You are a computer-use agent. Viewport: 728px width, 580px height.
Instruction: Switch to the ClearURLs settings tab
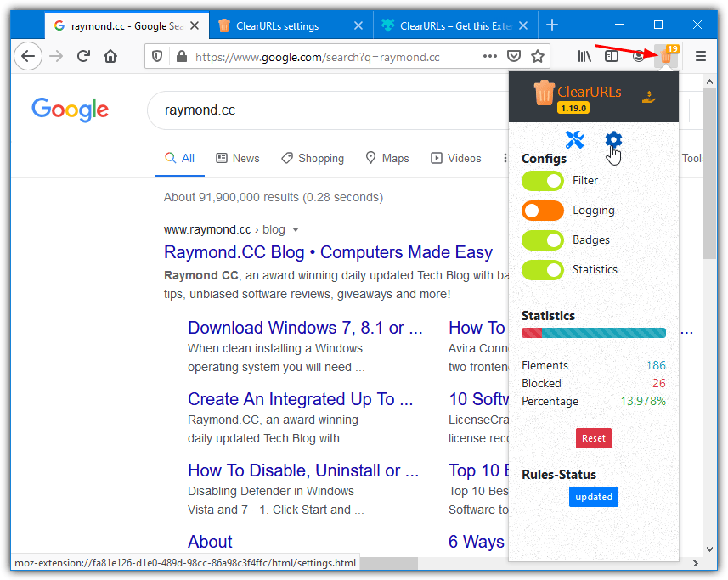(x=291, y=26)
